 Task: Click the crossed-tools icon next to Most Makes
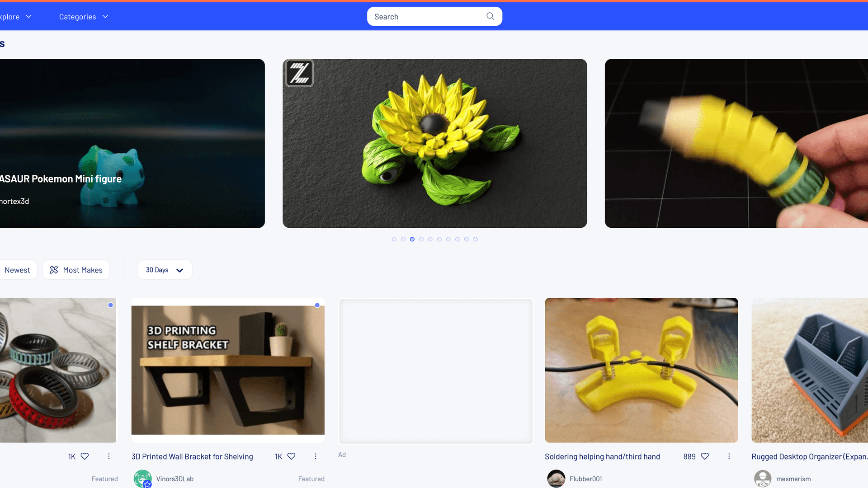(x=54, y=270)
